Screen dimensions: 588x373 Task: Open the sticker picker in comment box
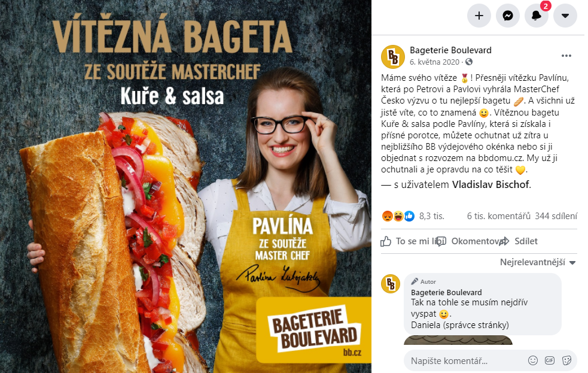pos(566,360)
